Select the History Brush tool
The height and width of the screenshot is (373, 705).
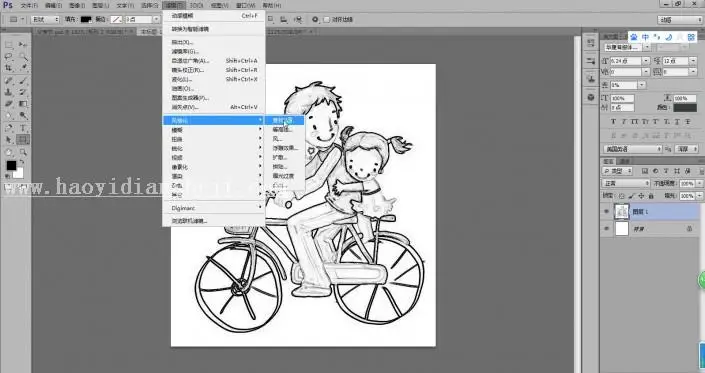[23, 92]
